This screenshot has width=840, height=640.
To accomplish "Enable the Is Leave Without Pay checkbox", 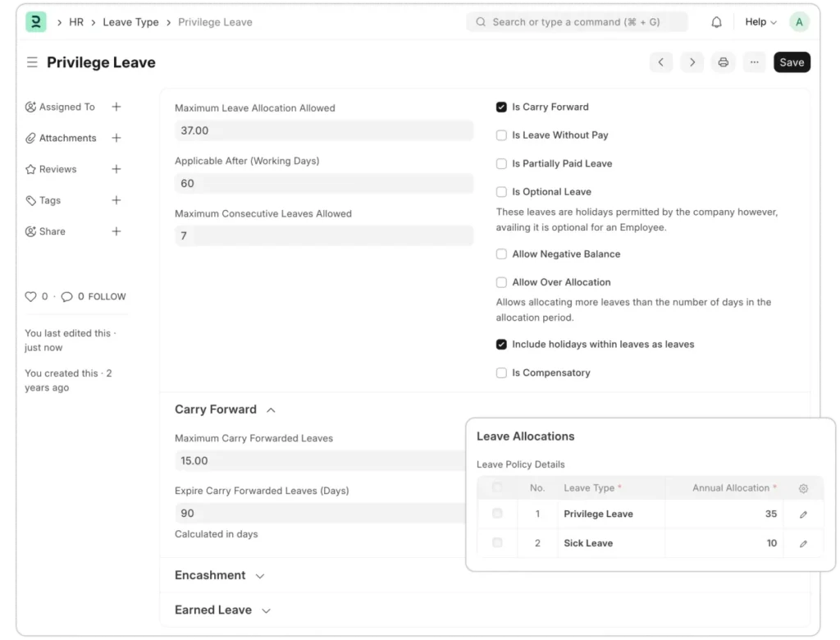I will click(x=501, y=135).
